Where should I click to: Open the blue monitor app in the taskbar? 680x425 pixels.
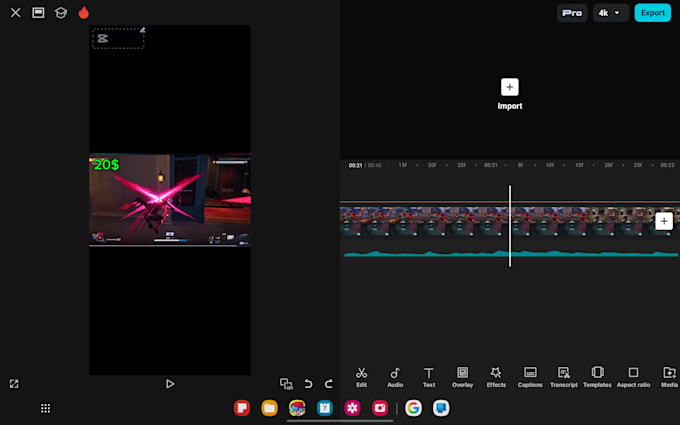(441, 408)
